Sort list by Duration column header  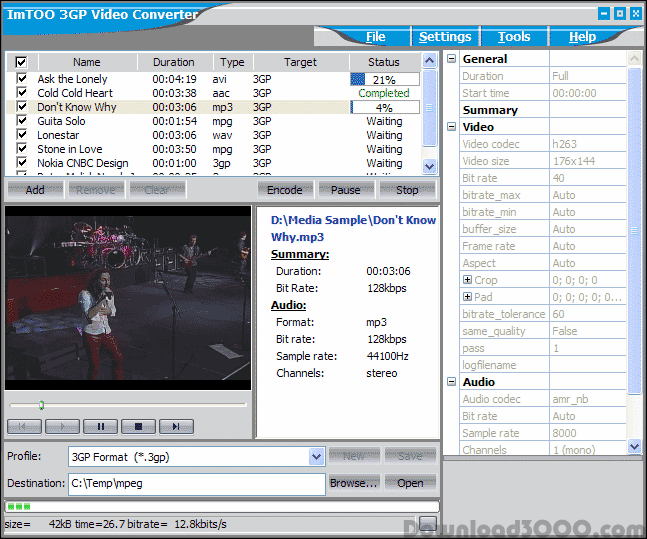point(174,62)
